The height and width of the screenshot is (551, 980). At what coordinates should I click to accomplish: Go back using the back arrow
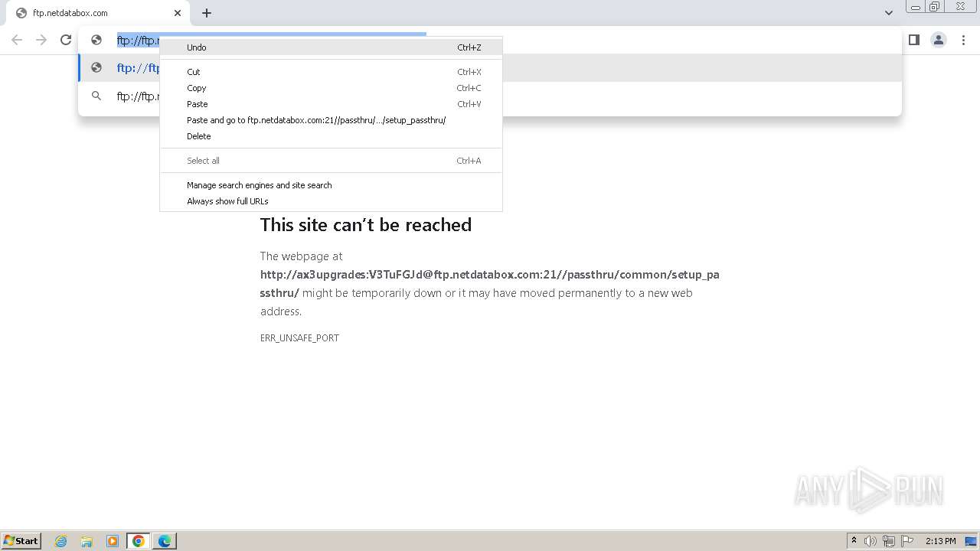17,40
